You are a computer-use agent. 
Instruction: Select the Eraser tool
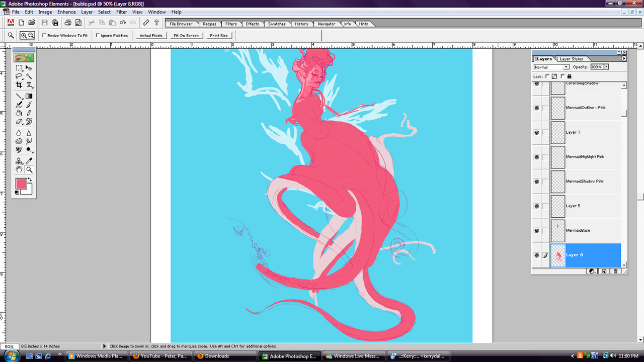pyautogui.click(x=19, y=122)
